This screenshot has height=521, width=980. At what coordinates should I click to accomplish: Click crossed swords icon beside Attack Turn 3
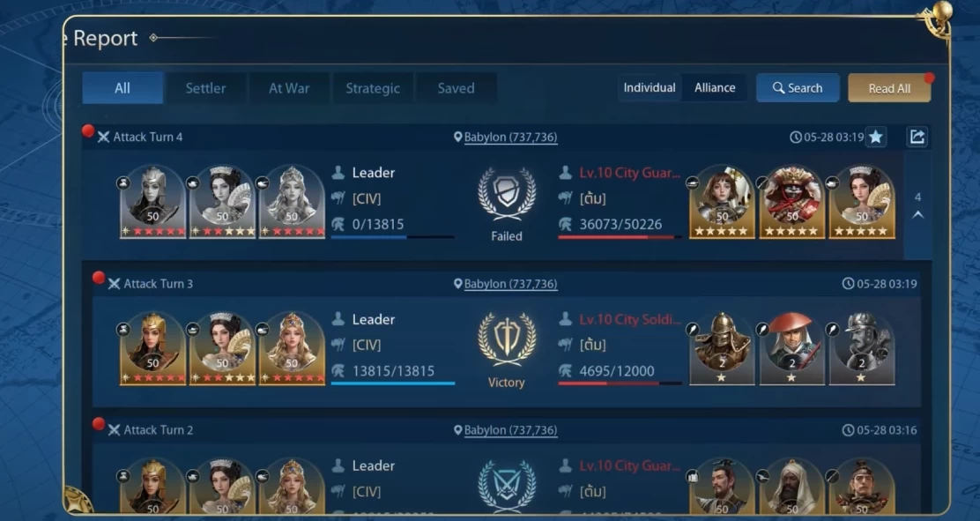[114, 284]
